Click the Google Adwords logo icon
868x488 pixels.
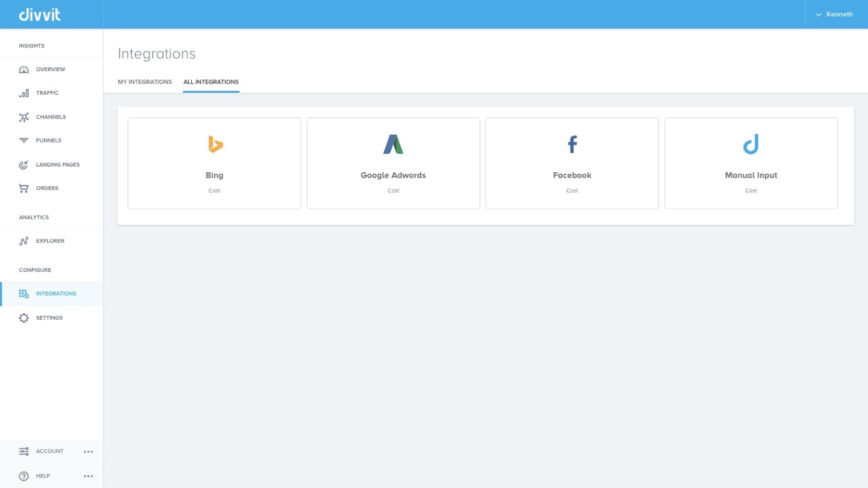pos(393,144)
